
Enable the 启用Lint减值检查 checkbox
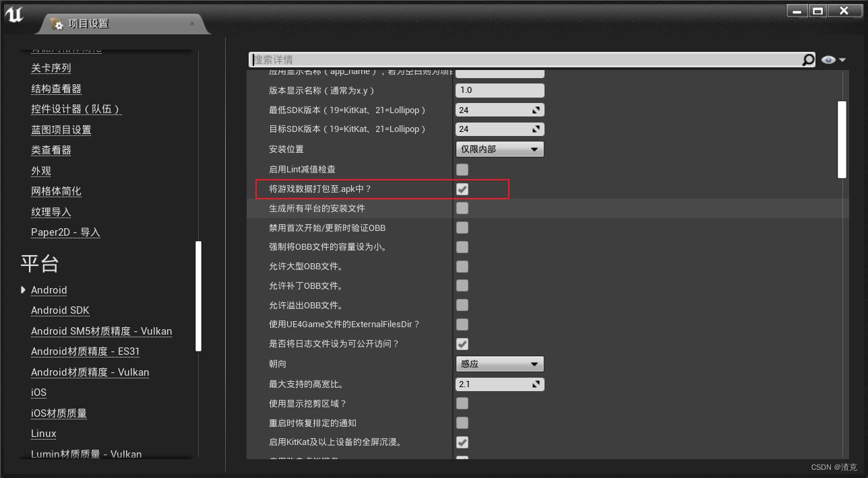(462, 169)
